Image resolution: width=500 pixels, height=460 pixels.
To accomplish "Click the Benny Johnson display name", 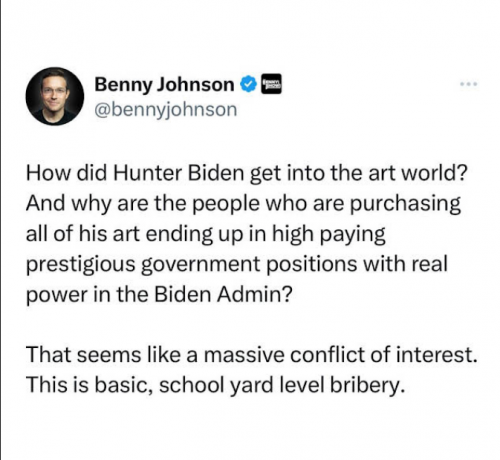I will [164, 84].
